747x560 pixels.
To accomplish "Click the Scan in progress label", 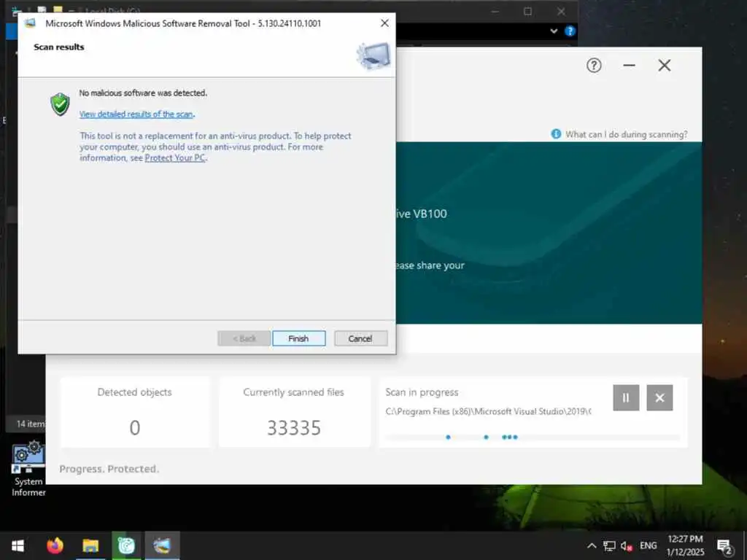I will tap(422, 392).
